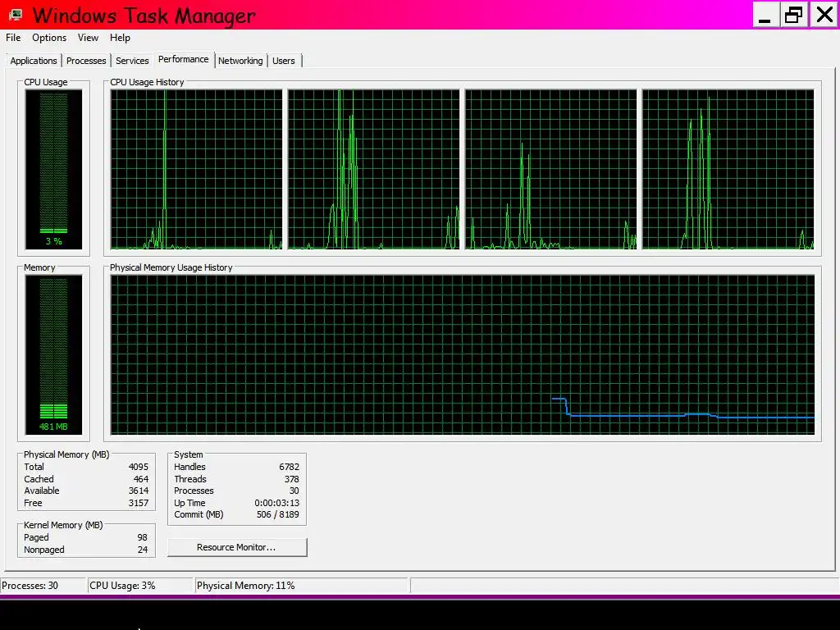Click the status bar Processes: 30 entry
This screenshot has width=840, height=630.
pyautogui.click(x=43, y=586)
